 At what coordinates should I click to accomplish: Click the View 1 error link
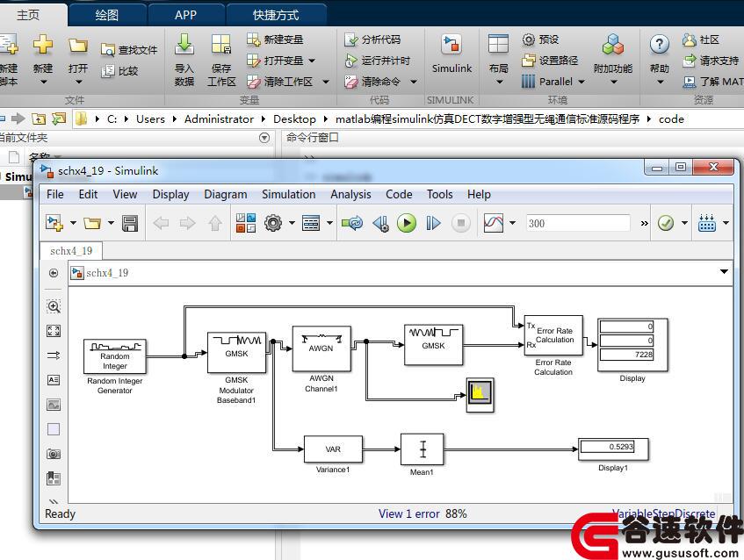tap(409, 513)
